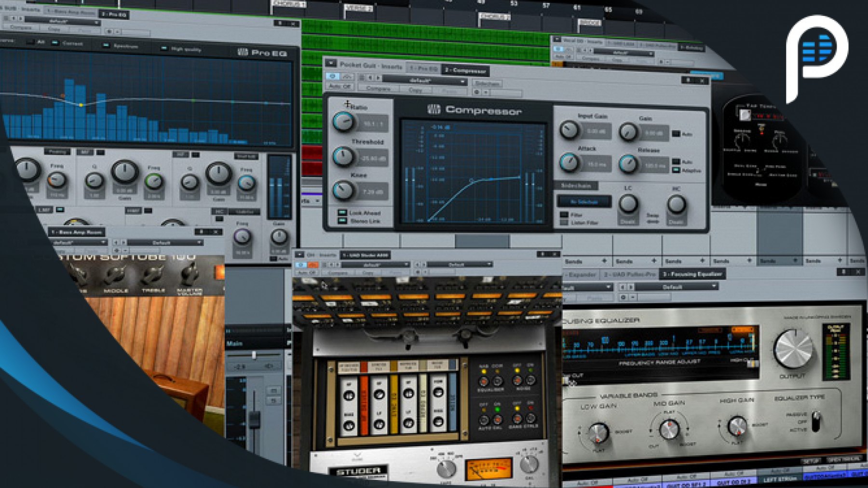The image size is (868, 488).
Task: Turn the Focusing Equalizer Output knob
Action: point(793,349)
